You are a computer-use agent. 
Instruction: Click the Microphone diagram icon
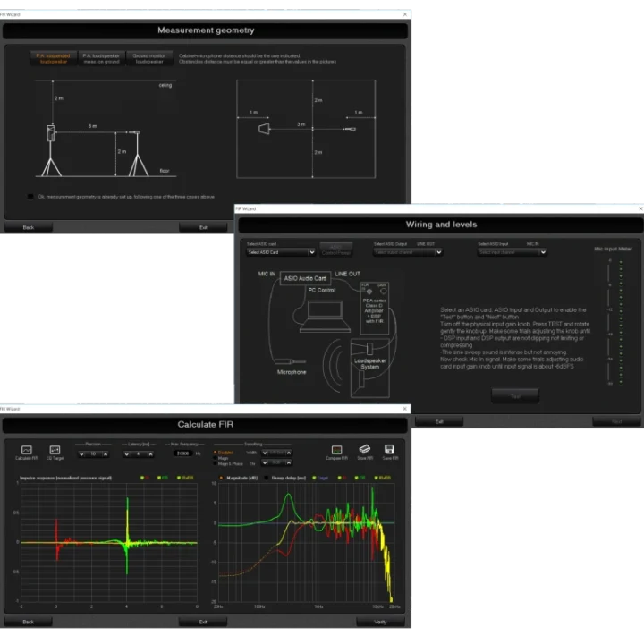[x=291, y=361]
